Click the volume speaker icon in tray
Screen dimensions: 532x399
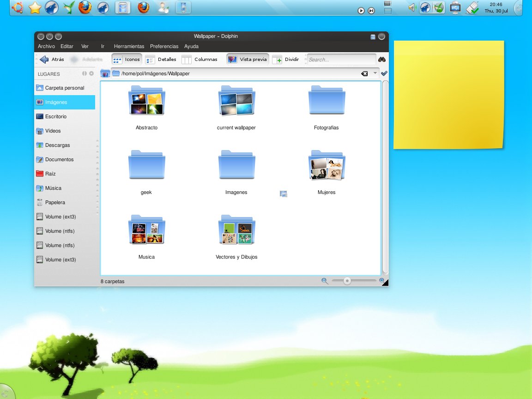pyautogui.click(x=412, y=7)
